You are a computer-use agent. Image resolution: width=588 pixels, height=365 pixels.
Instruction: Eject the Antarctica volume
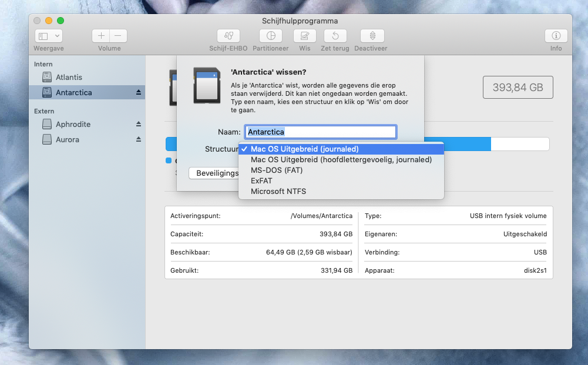(x=139, y=92)
